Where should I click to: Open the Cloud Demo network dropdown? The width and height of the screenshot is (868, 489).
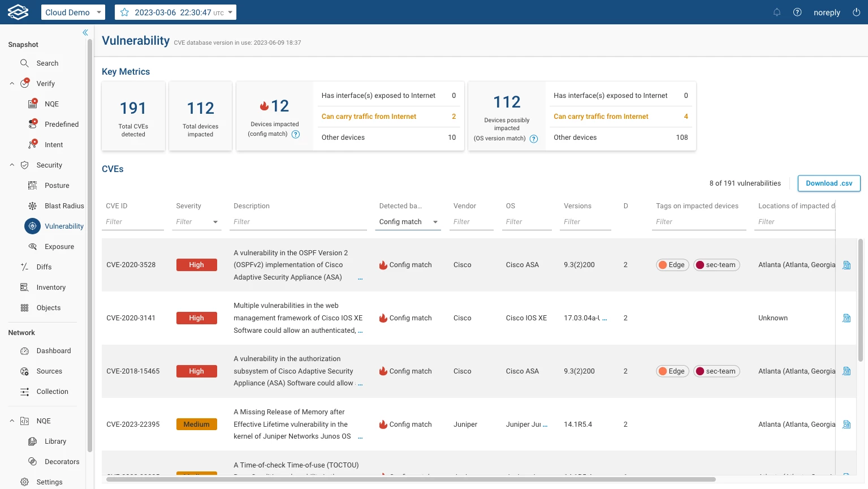(x=73, y=12)
